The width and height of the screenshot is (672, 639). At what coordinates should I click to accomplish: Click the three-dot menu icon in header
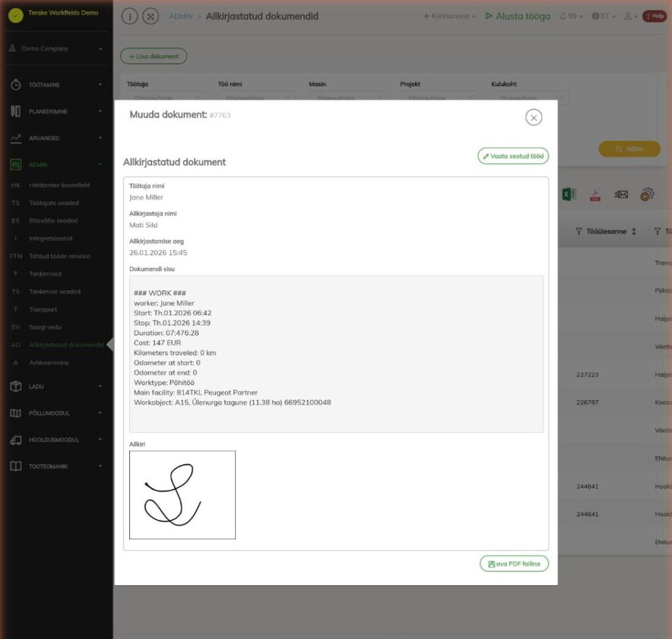(130, 16)
